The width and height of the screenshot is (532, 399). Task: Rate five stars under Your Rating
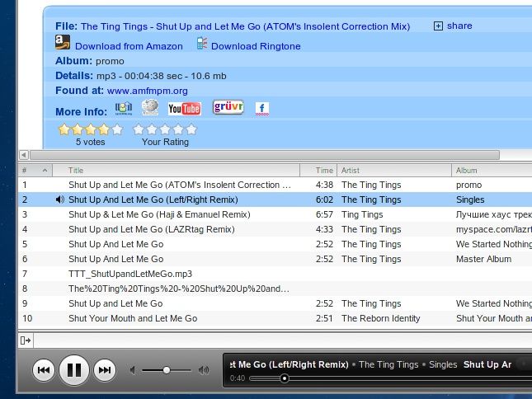(x=191, y=129)
